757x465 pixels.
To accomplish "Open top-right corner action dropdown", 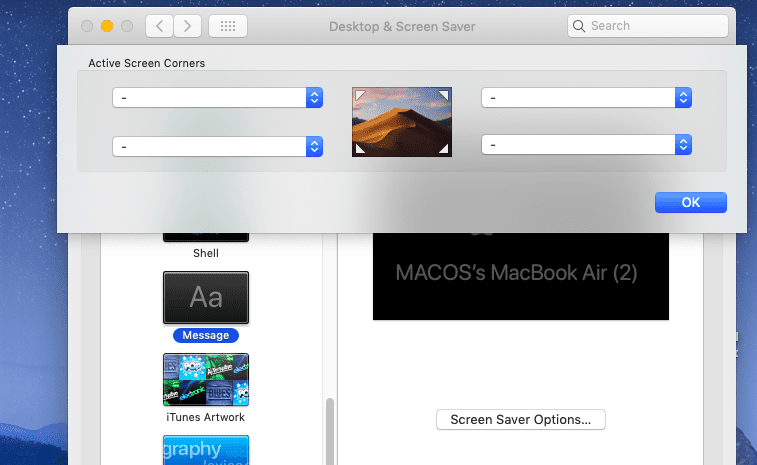I will point(586,97).
